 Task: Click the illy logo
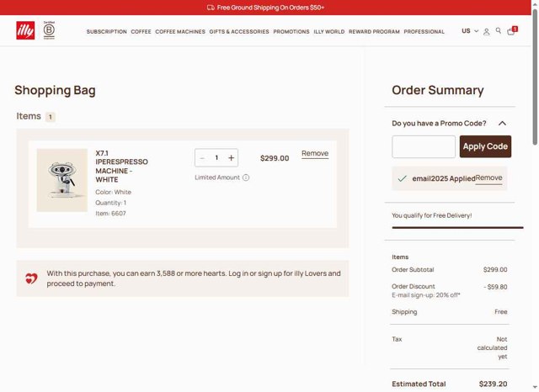pos(25,30)
